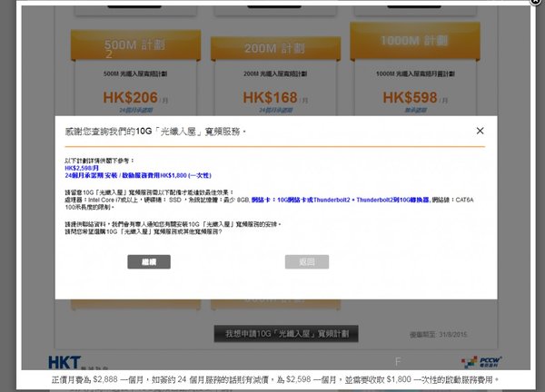Click blue network card Thunderbolt2 requirement text
This screenshot has width=545, height=392.
341,200
